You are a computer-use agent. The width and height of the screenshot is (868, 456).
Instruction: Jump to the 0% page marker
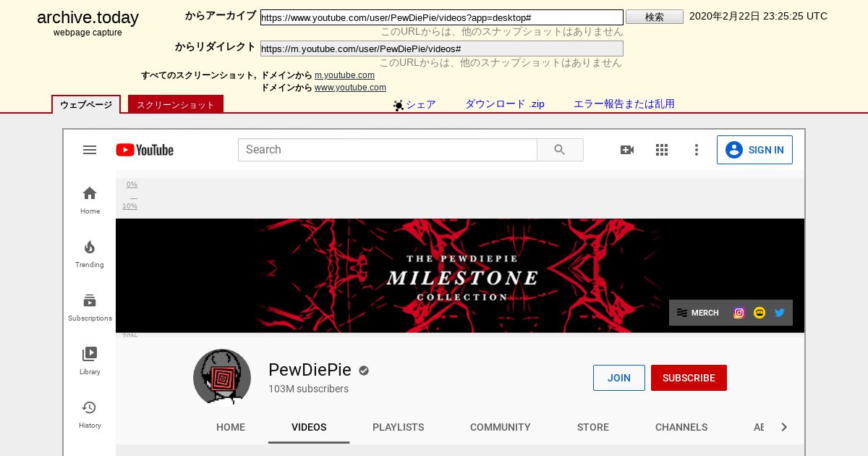coord(132,185)
